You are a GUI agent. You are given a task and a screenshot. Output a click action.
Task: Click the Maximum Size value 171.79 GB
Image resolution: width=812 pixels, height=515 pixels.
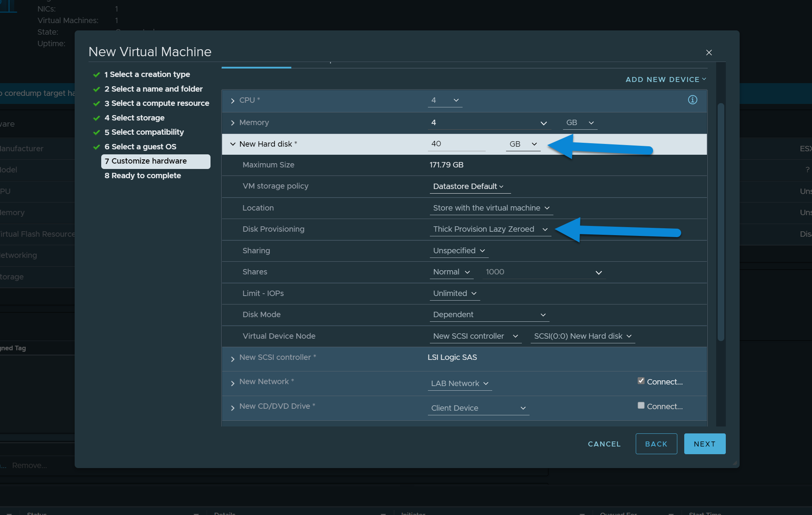(446, 165)
